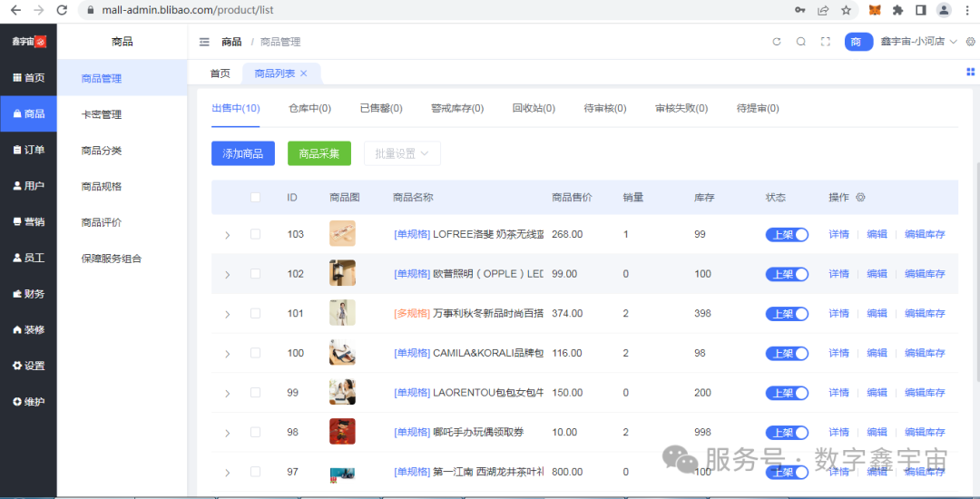Screen dimensions: 980x499
Task: Switch to 回收站(0) tab
Action: (x=534, y=109)
